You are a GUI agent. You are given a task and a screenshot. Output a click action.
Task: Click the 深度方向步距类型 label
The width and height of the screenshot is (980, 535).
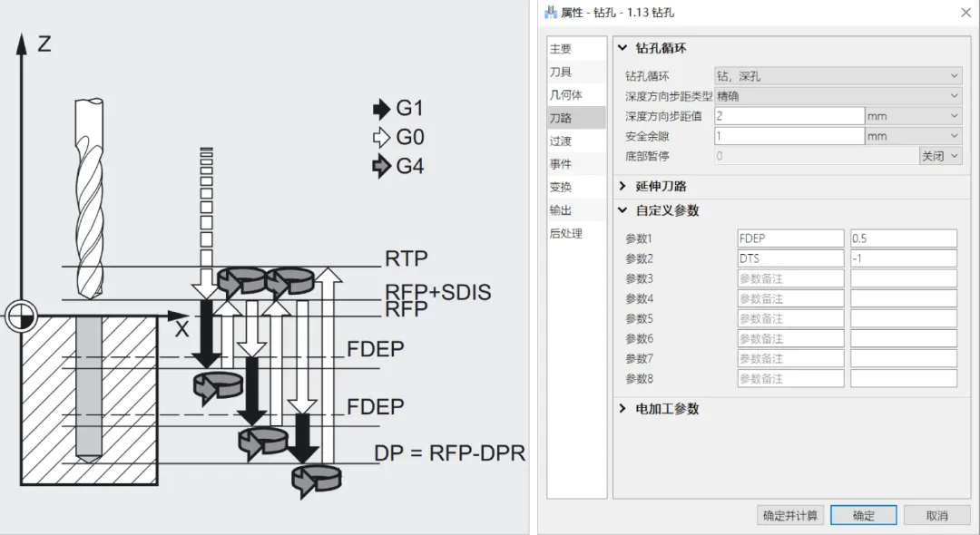point(669,96)
